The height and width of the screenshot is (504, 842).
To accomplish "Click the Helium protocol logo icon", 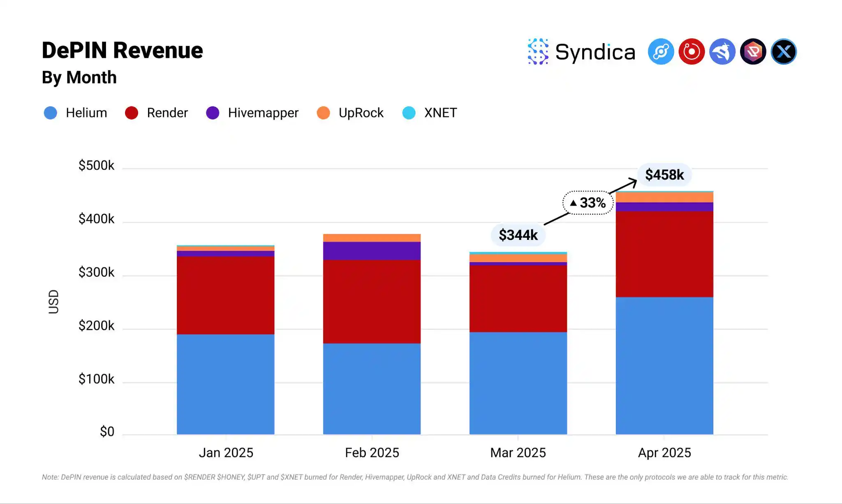I will pos(661,52).
